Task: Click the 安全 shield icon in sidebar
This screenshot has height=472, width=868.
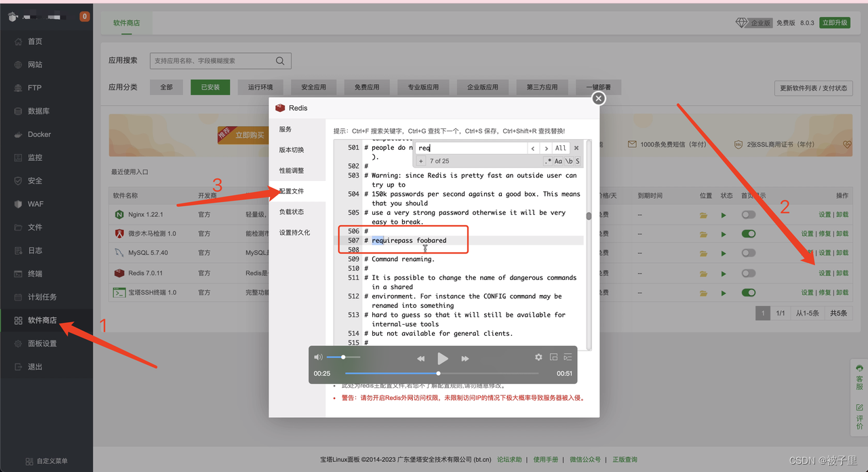Action: click(18, 181)
